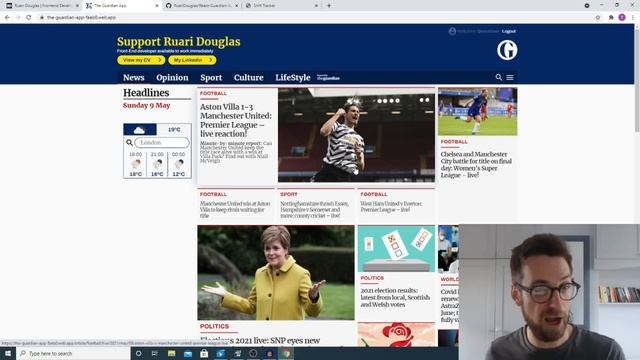Open the Chrome icon in the taskbar
This screenshot has height=360, width=640.
287,353
